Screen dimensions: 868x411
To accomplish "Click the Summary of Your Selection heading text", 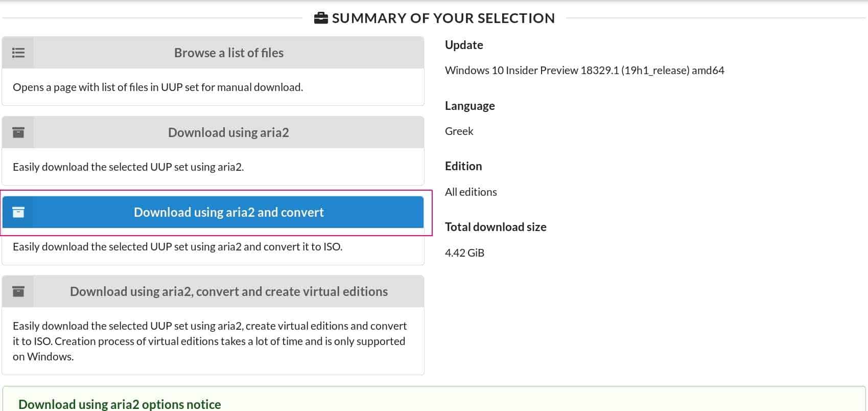I will [x=443, y=18].
